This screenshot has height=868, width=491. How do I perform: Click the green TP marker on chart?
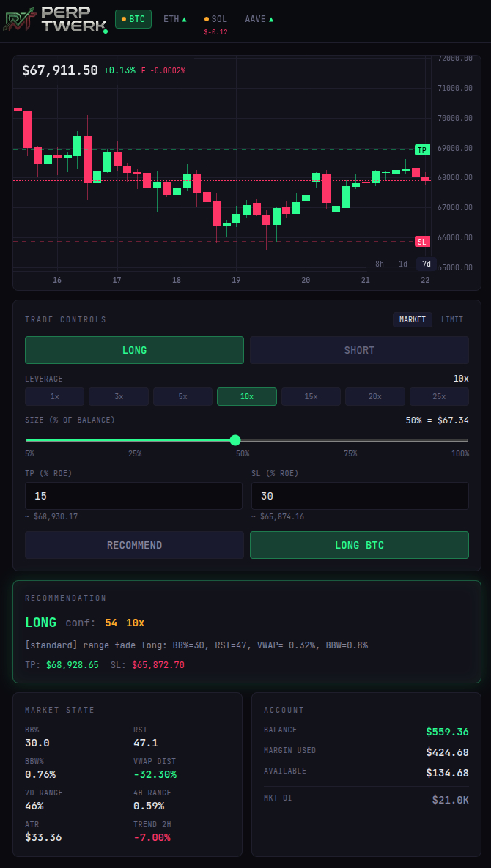pyautogui.click(x=422, y=150)
